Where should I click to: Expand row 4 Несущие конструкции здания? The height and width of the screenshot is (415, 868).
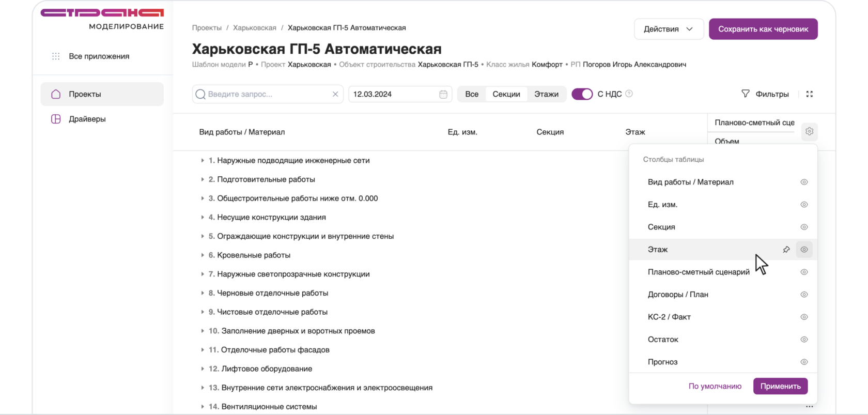pos(203,218)
